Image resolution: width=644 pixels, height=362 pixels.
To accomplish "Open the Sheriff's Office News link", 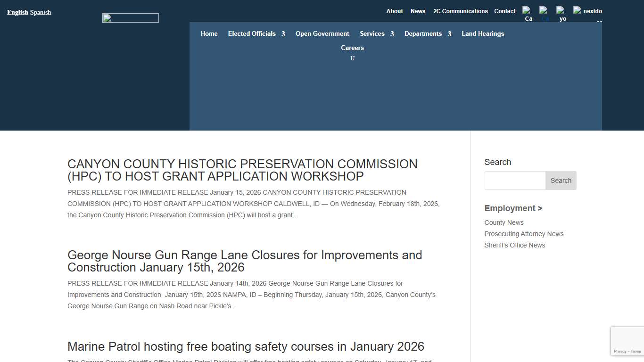I will [x=514, y=245].
